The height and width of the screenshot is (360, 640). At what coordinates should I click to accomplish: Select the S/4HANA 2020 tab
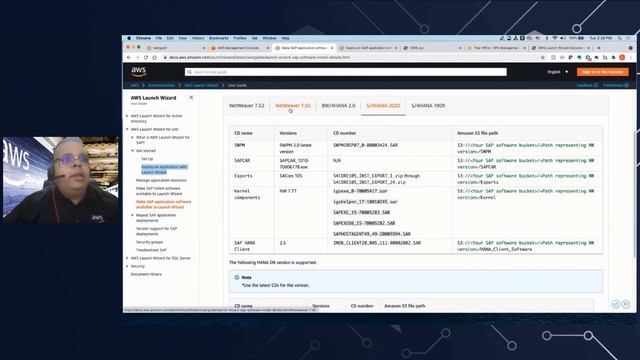[383, 106]
